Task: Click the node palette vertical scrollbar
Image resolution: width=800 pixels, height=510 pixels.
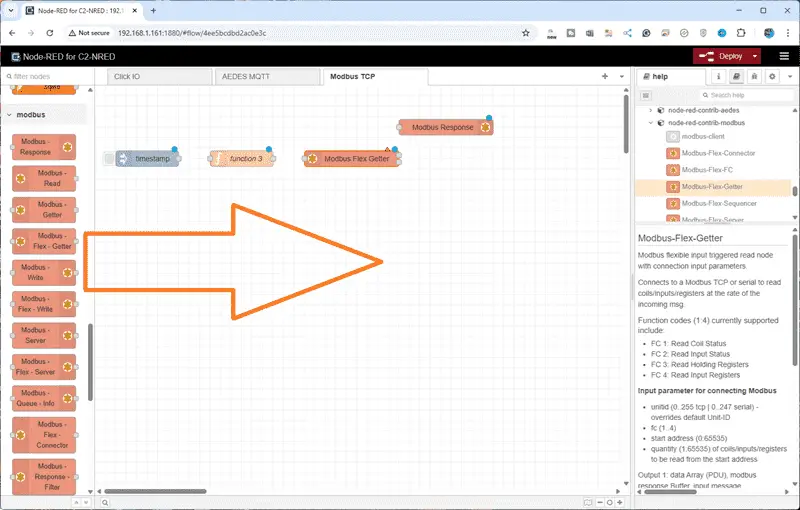Action: coord(90,362)
